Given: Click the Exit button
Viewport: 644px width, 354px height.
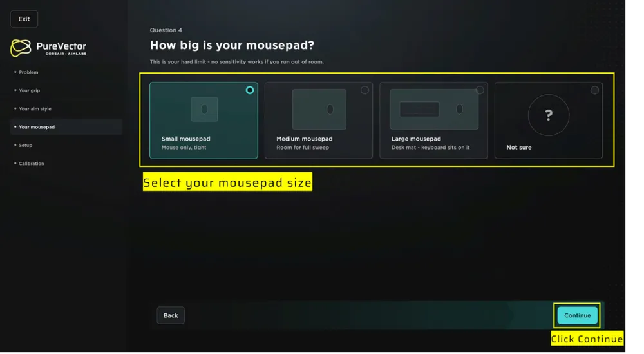Looking at the screenshot, I should tap(24, 19).
